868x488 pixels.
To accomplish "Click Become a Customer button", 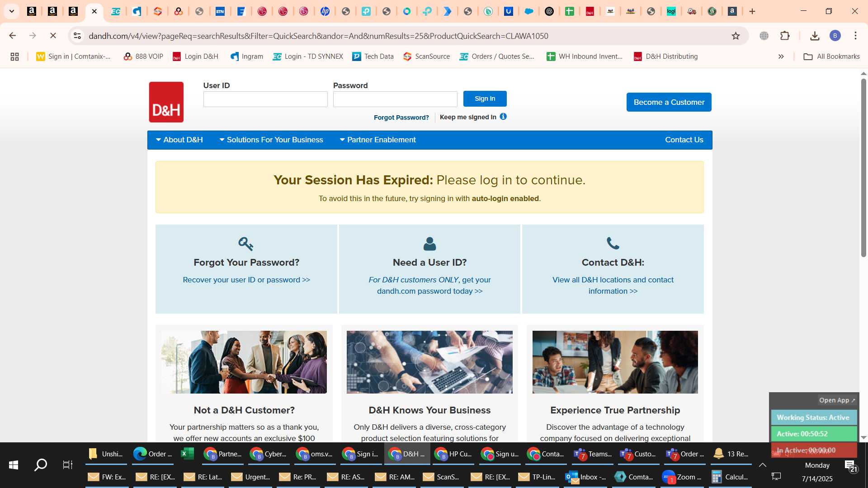I will pyautogui.click(x=669, y=102).
